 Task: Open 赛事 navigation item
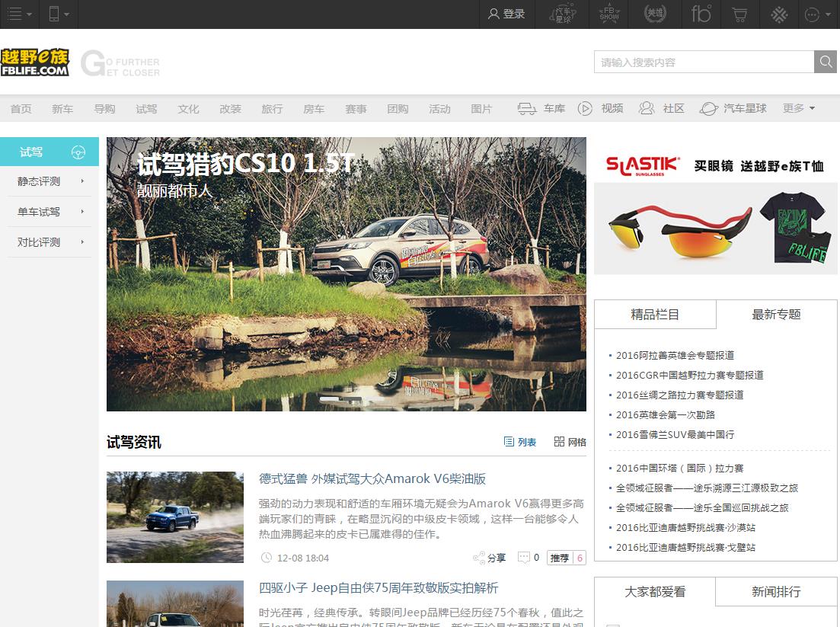tap(356, 109)
